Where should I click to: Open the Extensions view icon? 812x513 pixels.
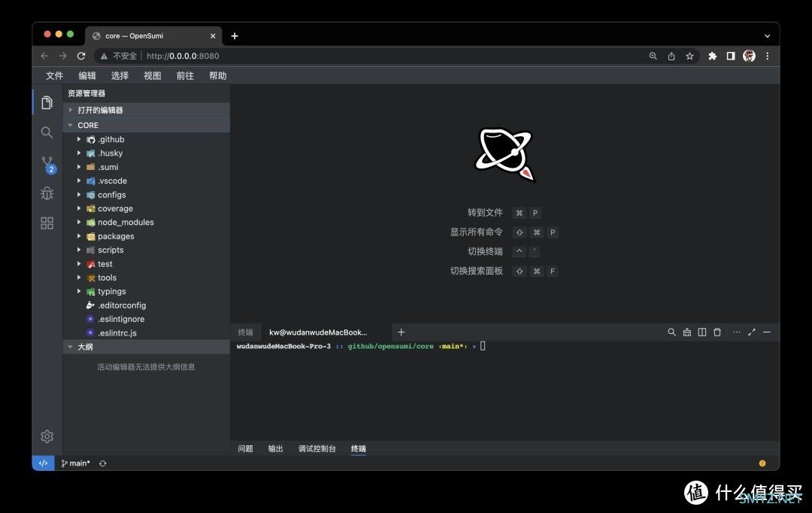(47, 223)
